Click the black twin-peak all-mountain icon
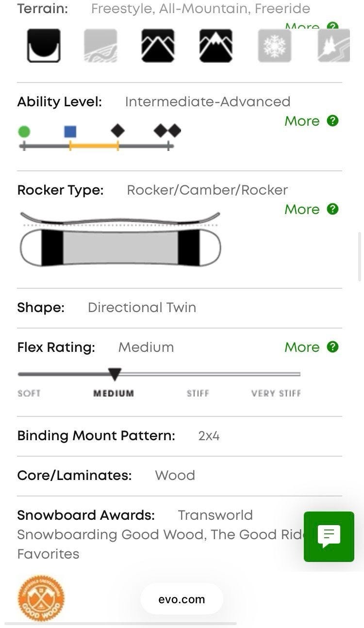Screen dimensions: 364x628 coord(158,46)
